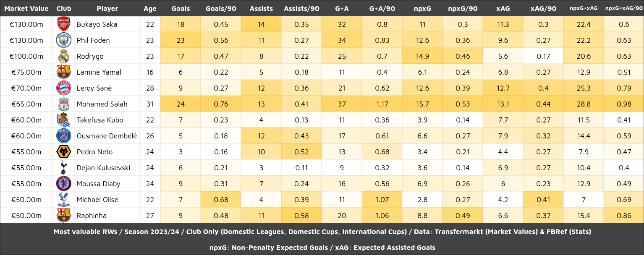The image size is (644, 255).
Task: Click player name Takefusa Kubo
Action: 100,120
